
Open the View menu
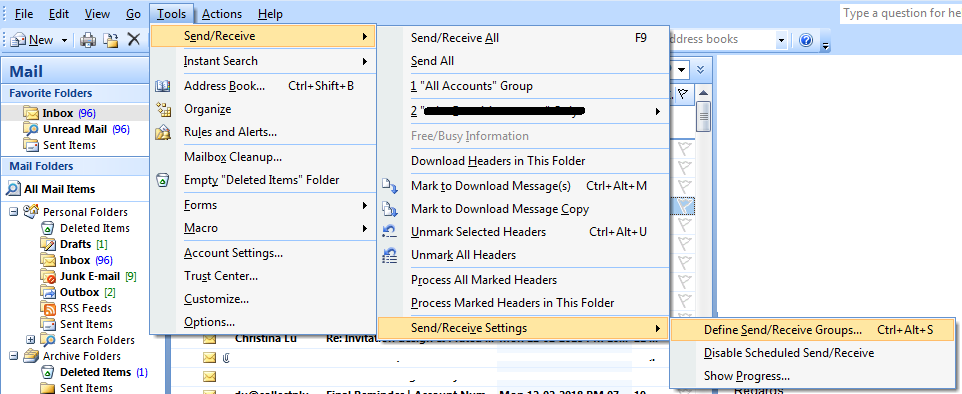tap(97, 14)
